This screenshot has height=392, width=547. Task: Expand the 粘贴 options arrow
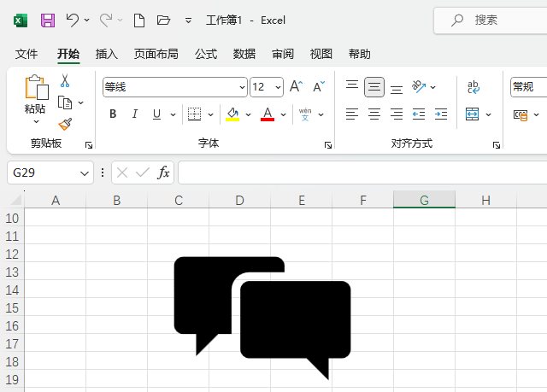pos(36,121)
